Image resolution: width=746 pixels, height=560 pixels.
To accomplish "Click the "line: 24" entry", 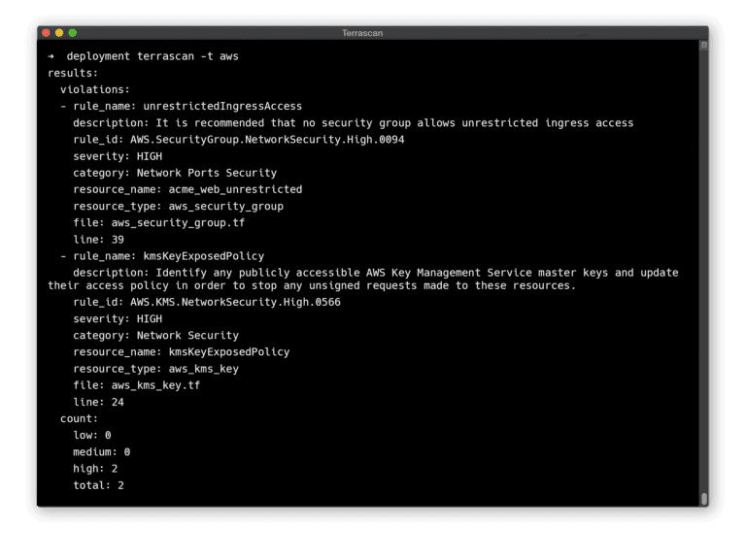I will tap(98, 402).
